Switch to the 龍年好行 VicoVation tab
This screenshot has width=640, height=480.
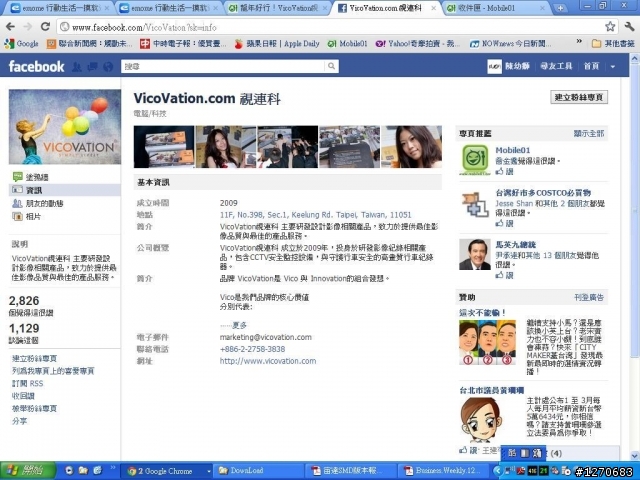[276, 8]
